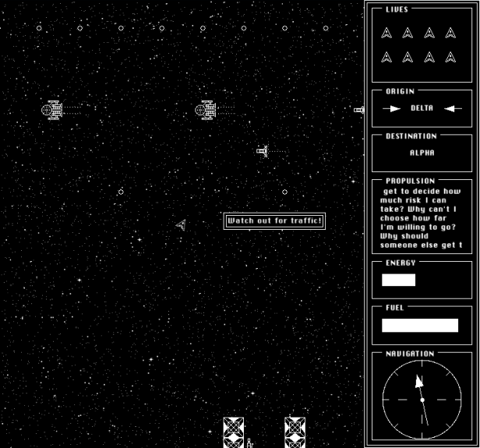Click the ENERGY panel heading
This screenshot has height=448, width=480.
(x=401, y=263)
